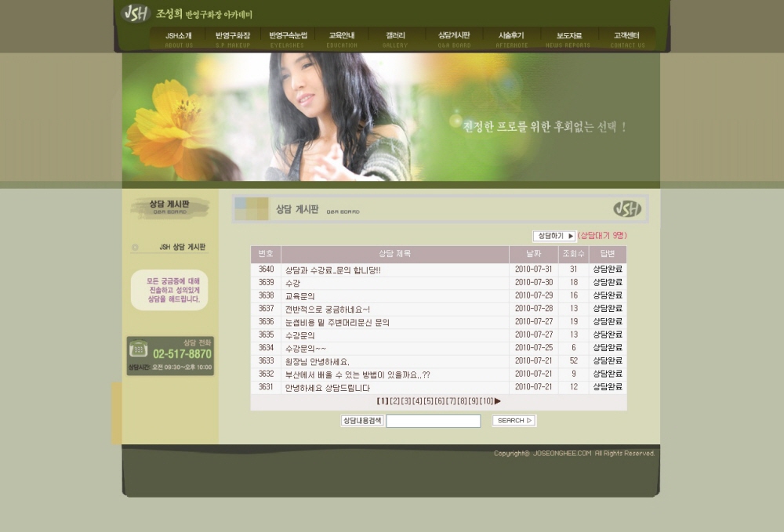Open the 시술후기 Afternote menu
This screenshot has width=784, height=532.
coord(511,39)
